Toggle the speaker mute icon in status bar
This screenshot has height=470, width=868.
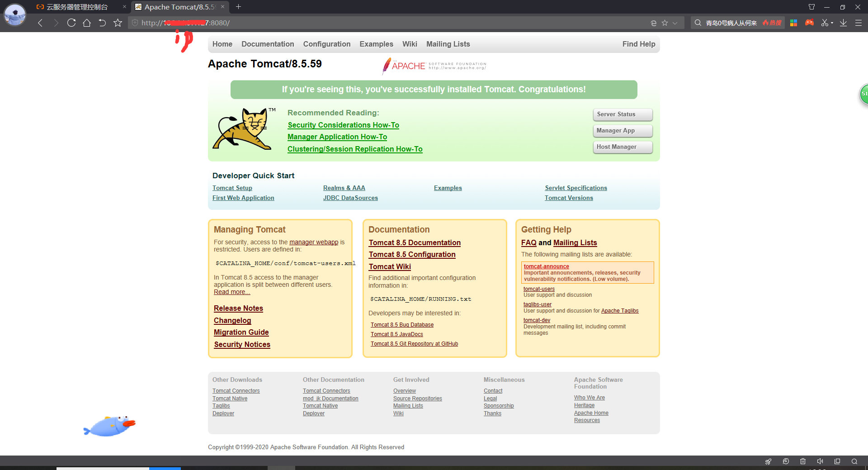(x=820, y=461)
